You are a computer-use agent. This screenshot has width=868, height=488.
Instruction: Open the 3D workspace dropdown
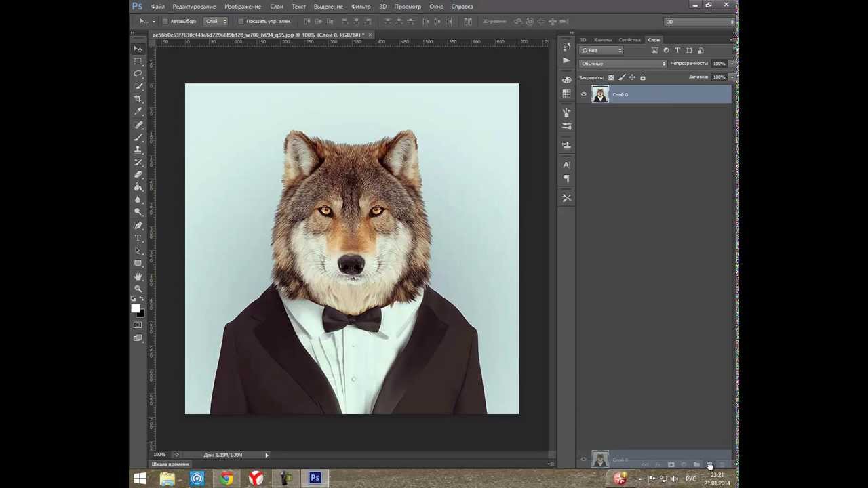(700, 22)
